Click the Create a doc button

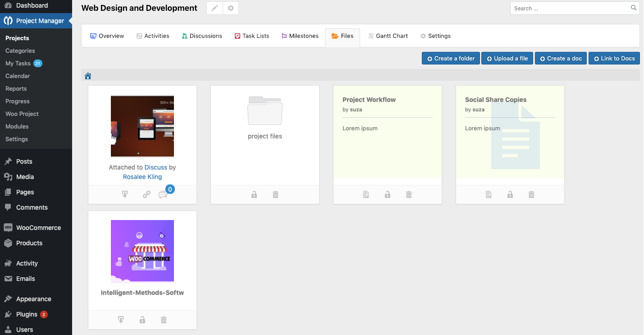coord(561,58)
